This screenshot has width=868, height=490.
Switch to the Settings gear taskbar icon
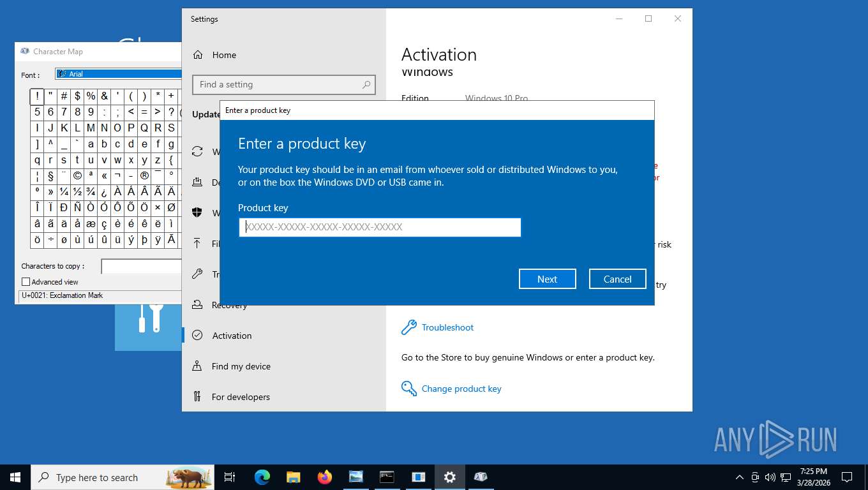450,477
